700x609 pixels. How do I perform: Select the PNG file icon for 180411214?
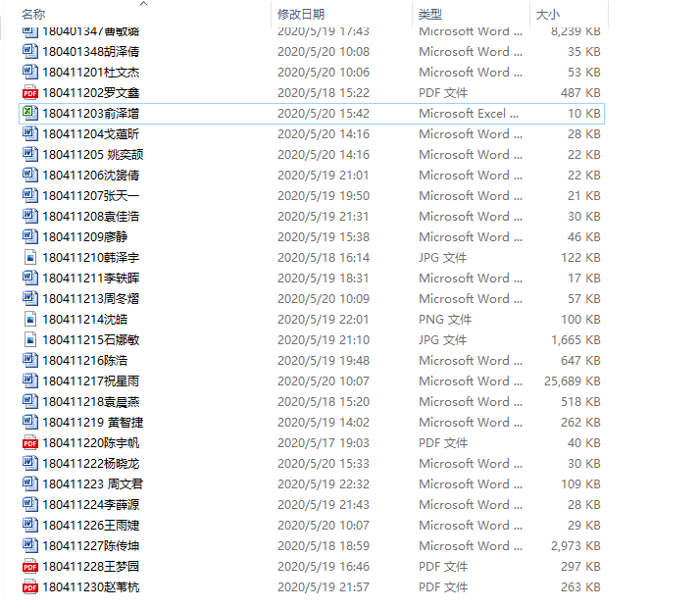(29, 320)
